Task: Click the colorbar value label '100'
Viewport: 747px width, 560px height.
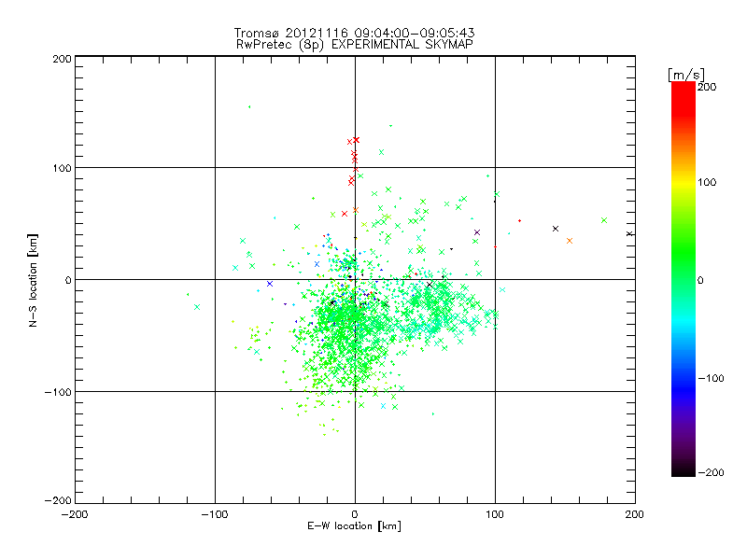Action: click(x=707, y=182)
